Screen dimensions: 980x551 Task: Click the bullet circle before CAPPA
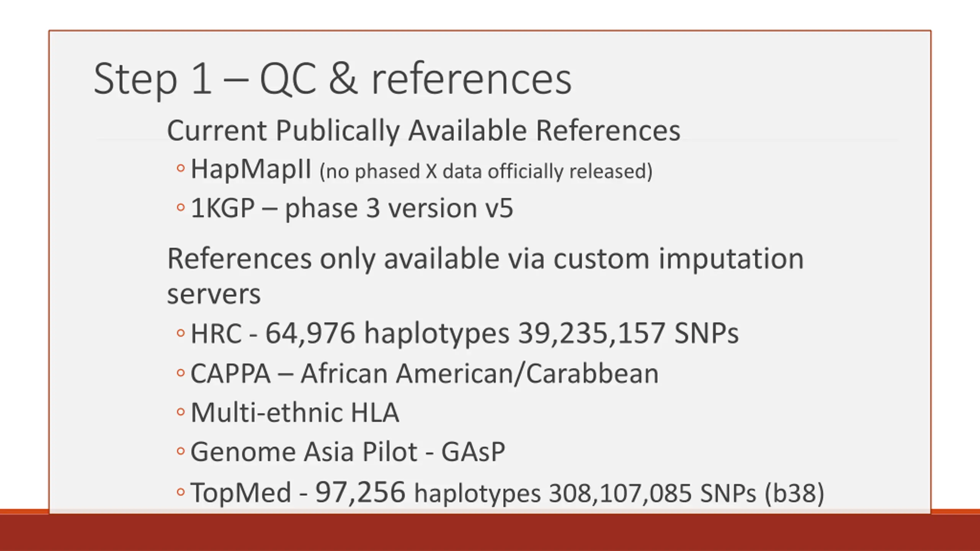tap(181, 373)
